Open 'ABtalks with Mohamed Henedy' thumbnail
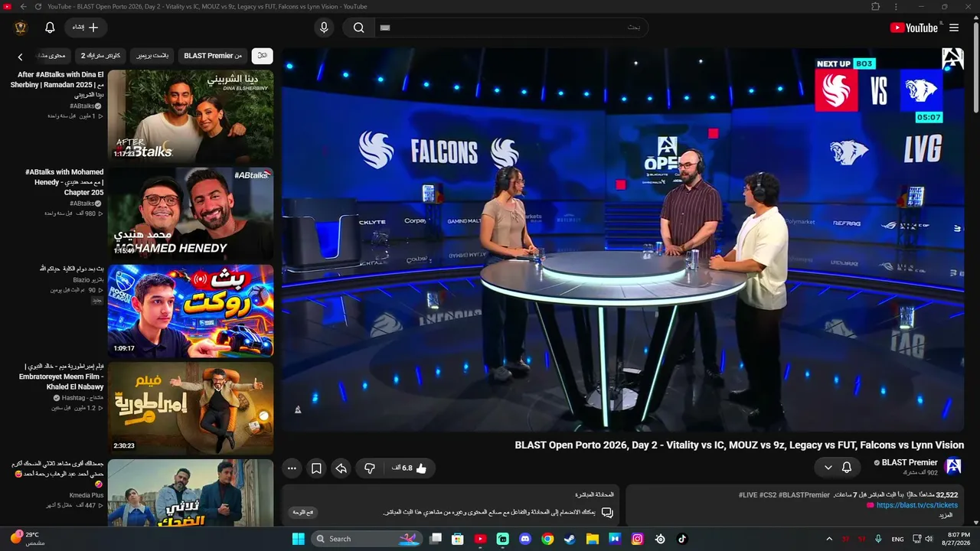This screenshot has height=551, width=980. point(191,213)
